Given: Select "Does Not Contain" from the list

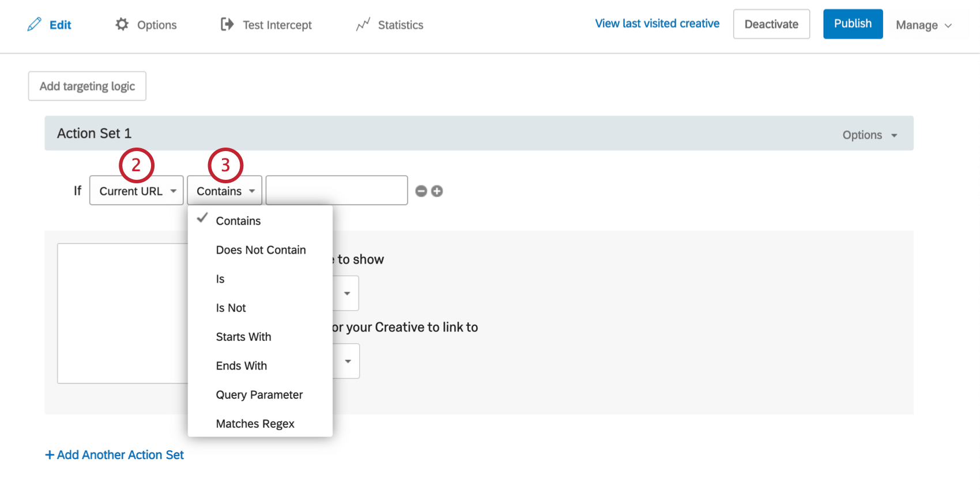Looking at the screenshot, I should click(x=261, y=250).
